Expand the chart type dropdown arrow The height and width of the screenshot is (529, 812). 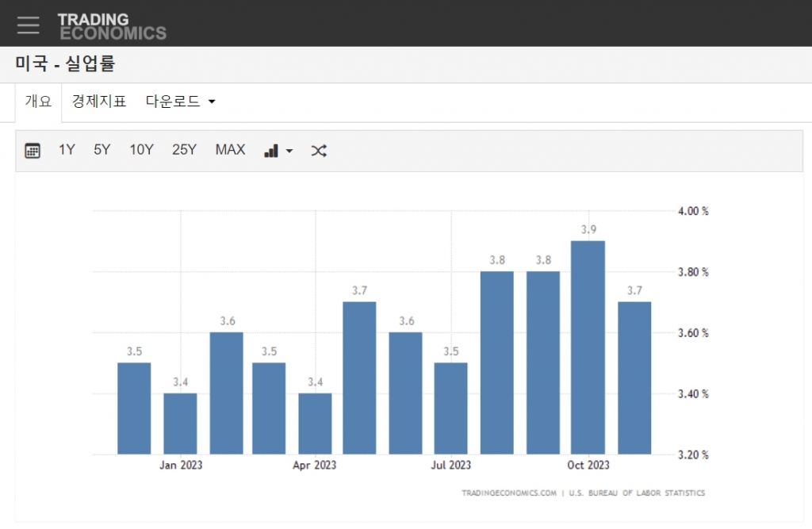tap(289, 151)
